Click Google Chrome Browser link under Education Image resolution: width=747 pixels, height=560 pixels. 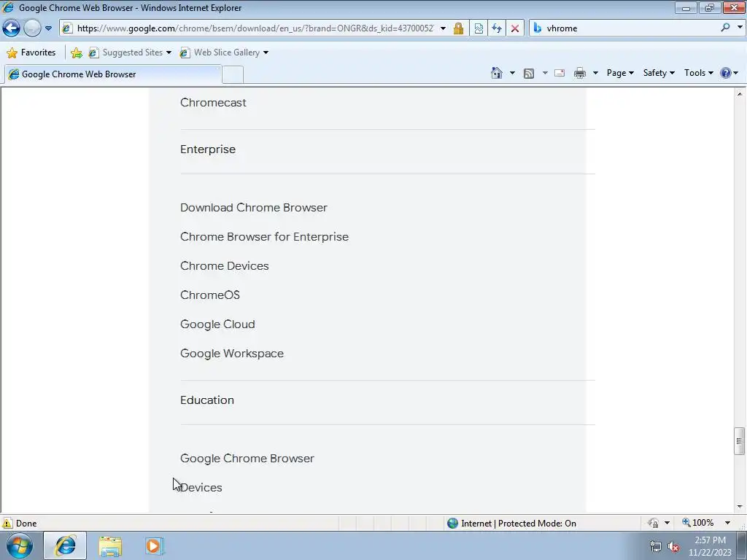click(247, 458)
